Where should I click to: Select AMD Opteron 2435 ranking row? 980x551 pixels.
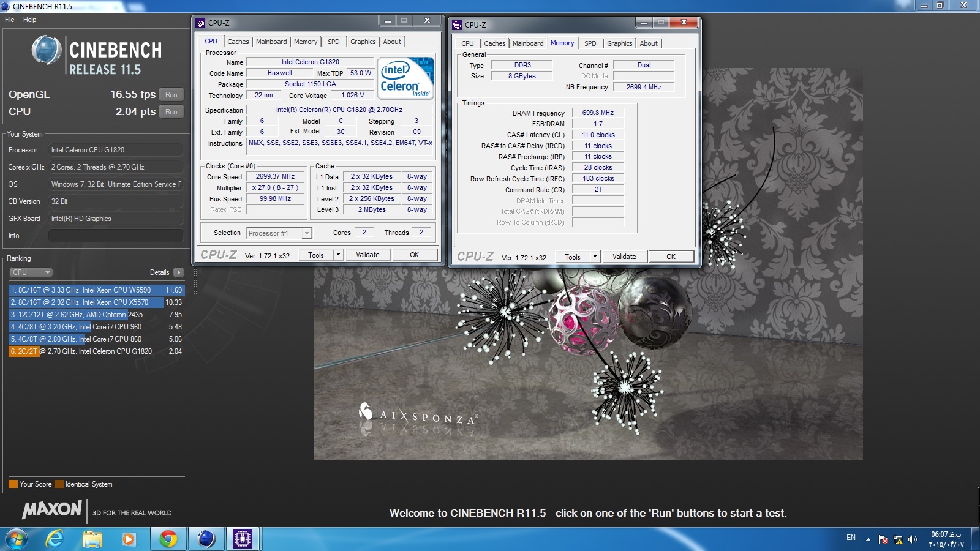[96, 315]
